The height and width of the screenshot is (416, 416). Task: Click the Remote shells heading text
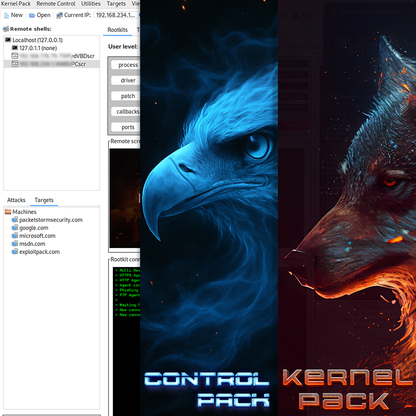[31, 29]
